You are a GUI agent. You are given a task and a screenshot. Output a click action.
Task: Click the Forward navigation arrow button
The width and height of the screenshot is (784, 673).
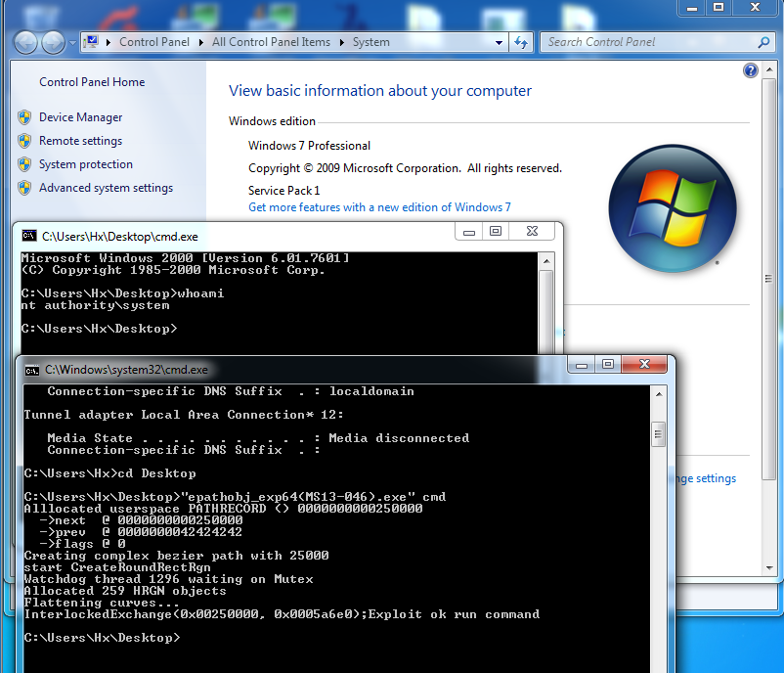tap(54, 42)
